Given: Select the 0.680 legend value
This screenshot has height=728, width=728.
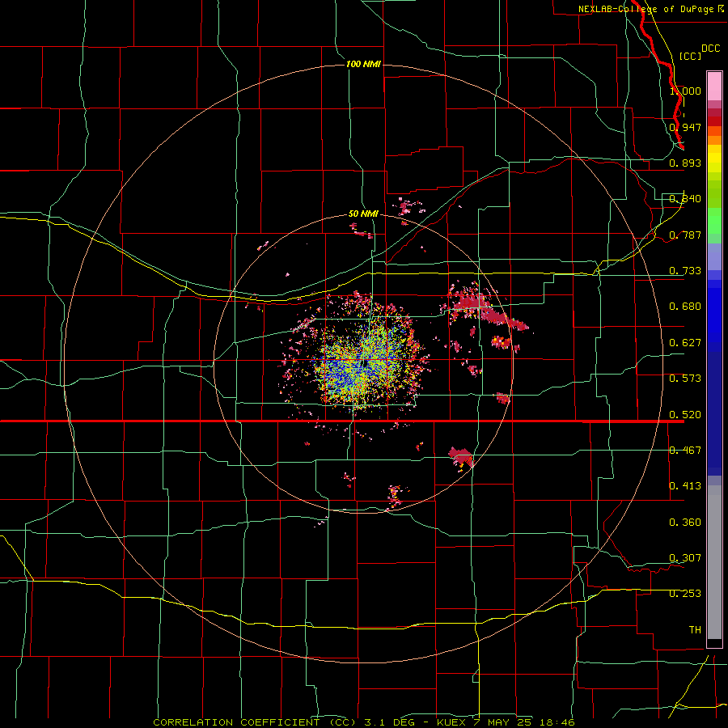Looking at the screenshot, I should pyautogui.click(x=685, y=307).
